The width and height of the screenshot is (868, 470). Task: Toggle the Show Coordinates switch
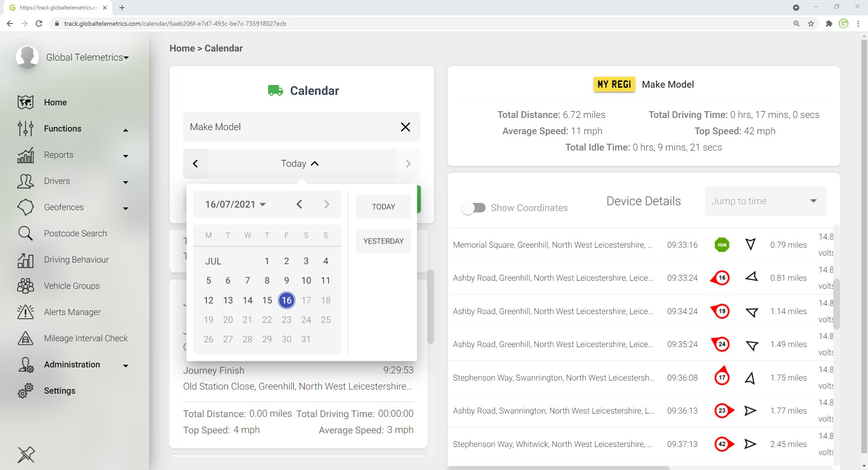(x=473, y=208)
